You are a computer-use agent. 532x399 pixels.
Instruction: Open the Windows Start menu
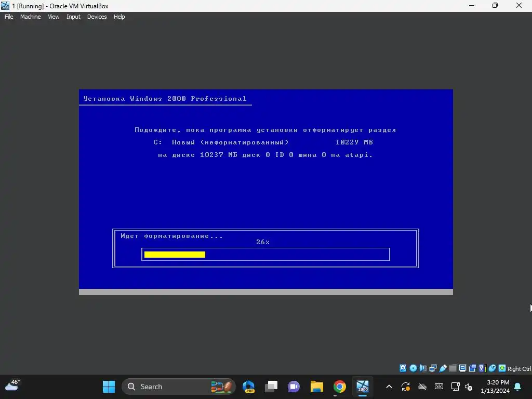click(x=109, y=387)
